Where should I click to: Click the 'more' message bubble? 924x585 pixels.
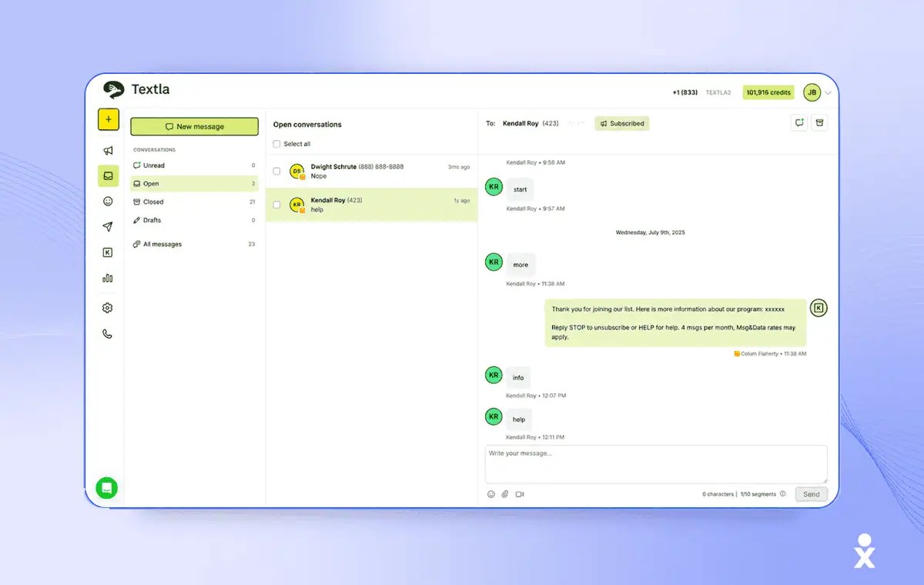click(x=521, y=265)
